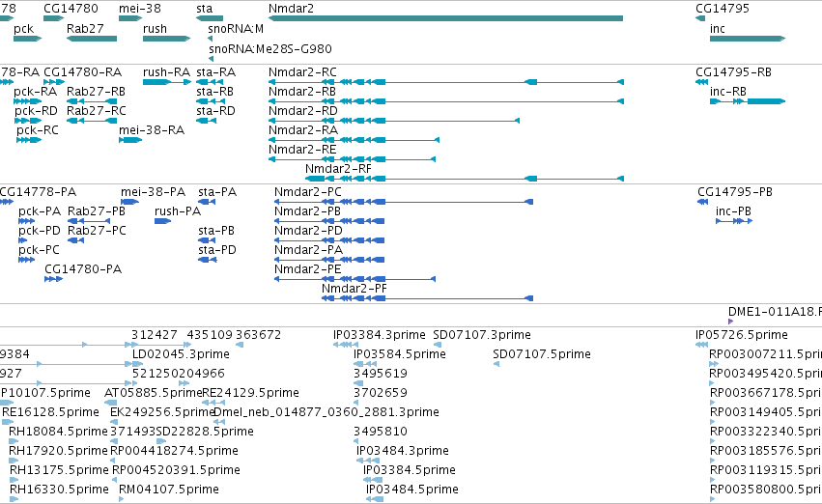Screen dimensions: 822x504
Task: Select the CG14780-PA protein label
Action: click(x=83, y=269)
